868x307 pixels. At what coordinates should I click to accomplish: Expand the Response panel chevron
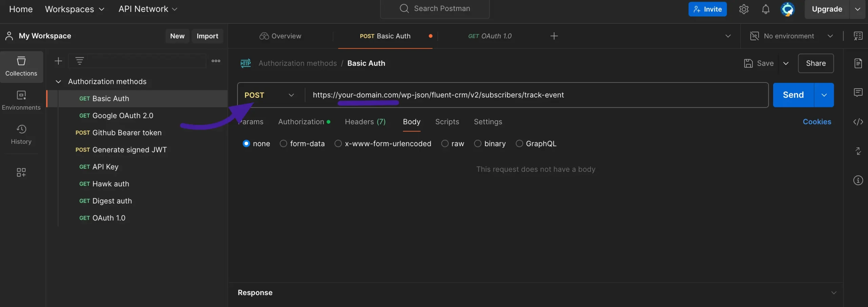(x=833, y=293)
